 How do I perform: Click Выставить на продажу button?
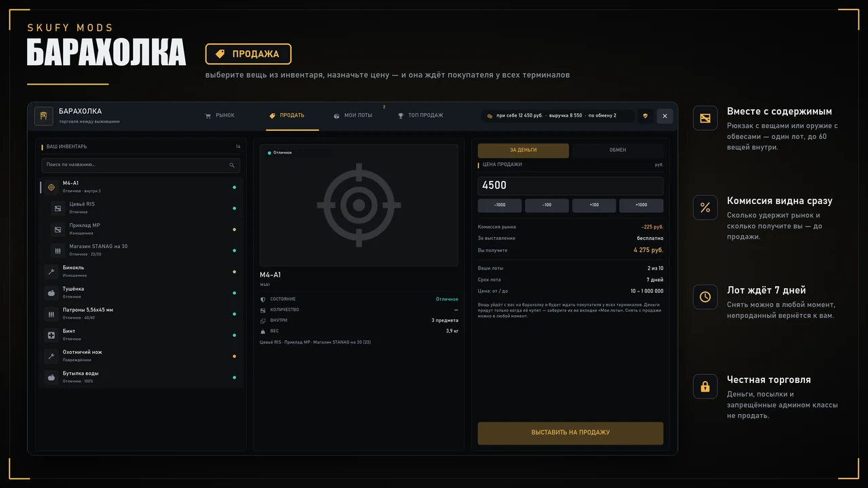click(x=570, y=433)
